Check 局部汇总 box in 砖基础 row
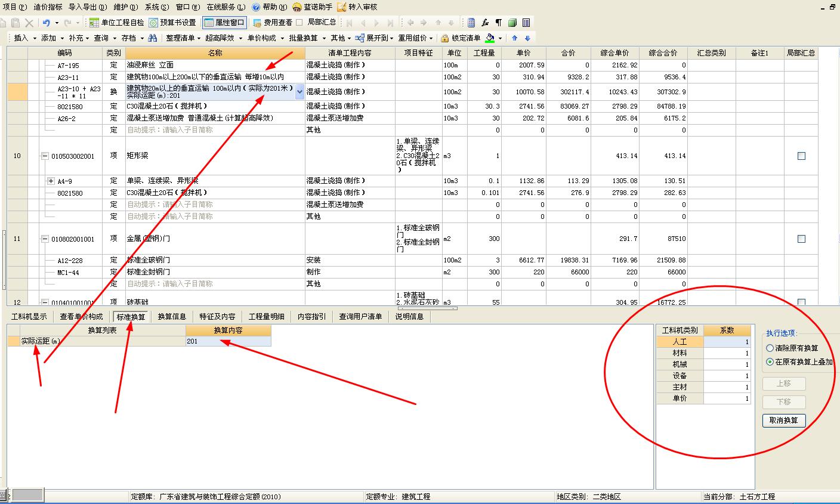 [x=801, y=302]
